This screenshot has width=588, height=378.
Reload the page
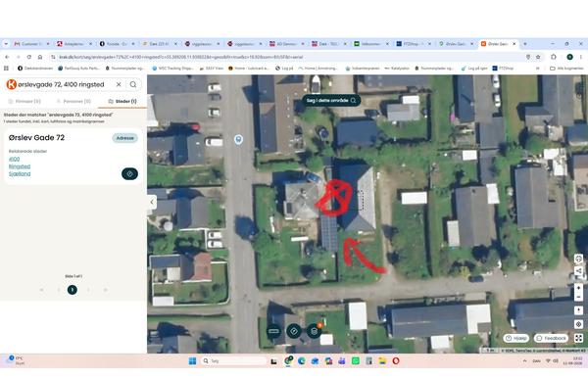click(28, 57)
